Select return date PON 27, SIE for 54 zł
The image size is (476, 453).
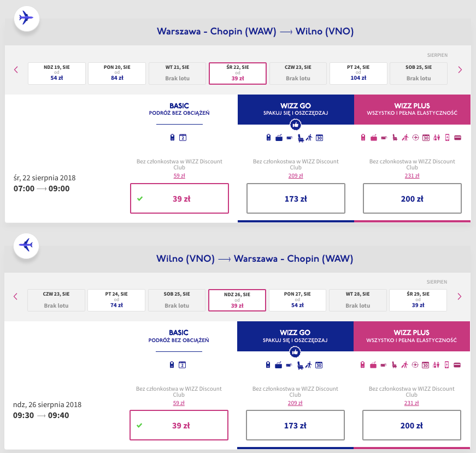click(x=297, y=301)
